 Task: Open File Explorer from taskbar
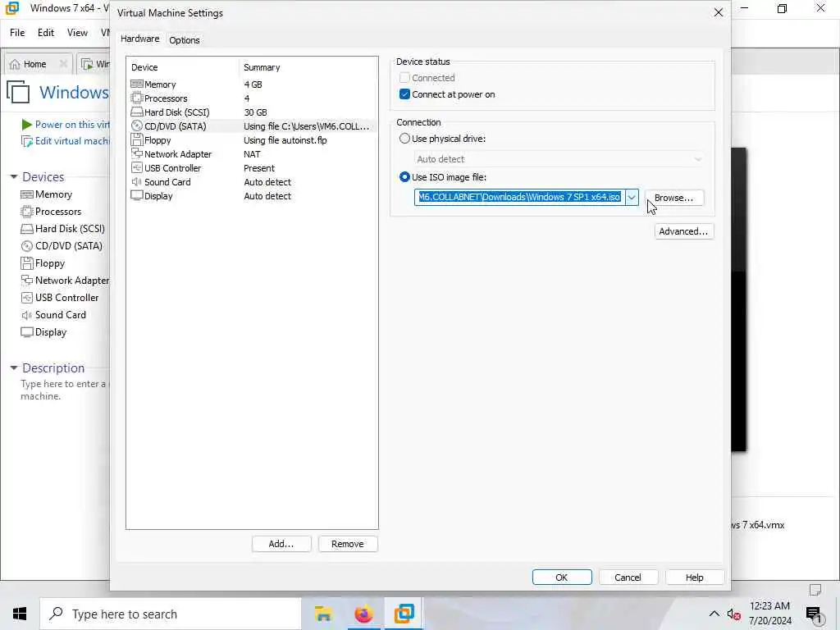(x=323, y=614)
